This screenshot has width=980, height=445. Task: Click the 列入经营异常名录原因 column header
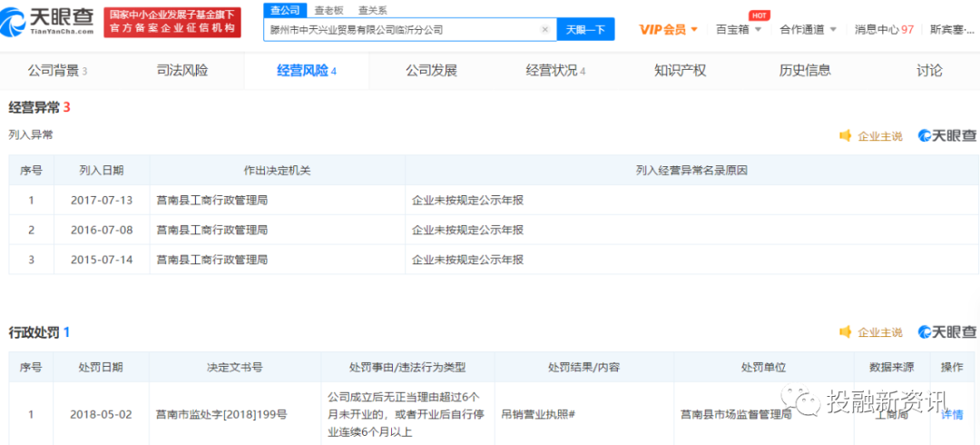tap(691, 170)
